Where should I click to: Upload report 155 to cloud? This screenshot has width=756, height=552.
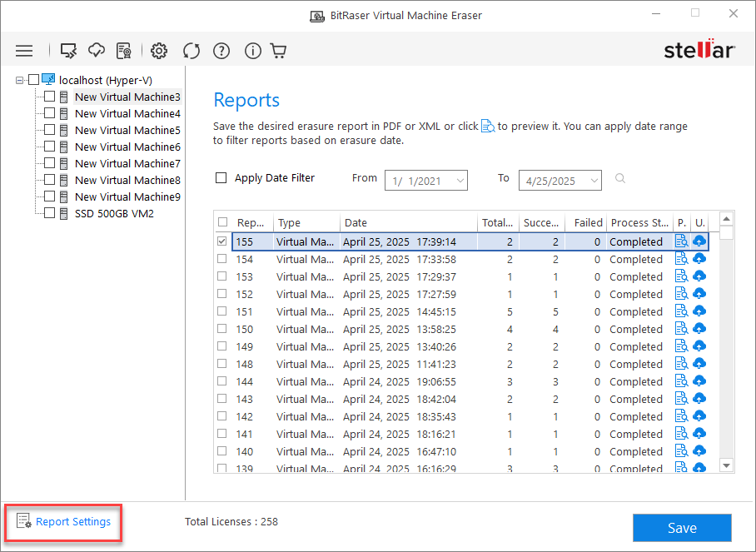click(699, 241)
